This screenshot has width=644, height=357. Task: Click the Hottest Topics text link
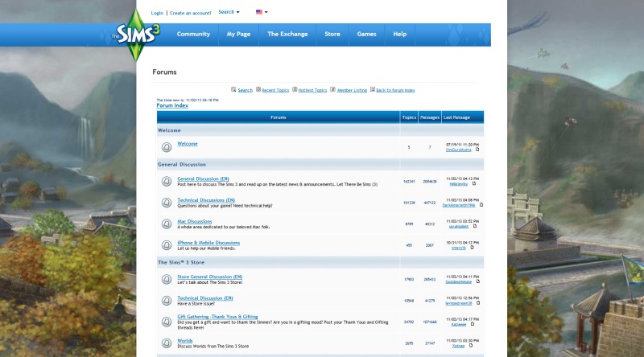click(312, 90)
